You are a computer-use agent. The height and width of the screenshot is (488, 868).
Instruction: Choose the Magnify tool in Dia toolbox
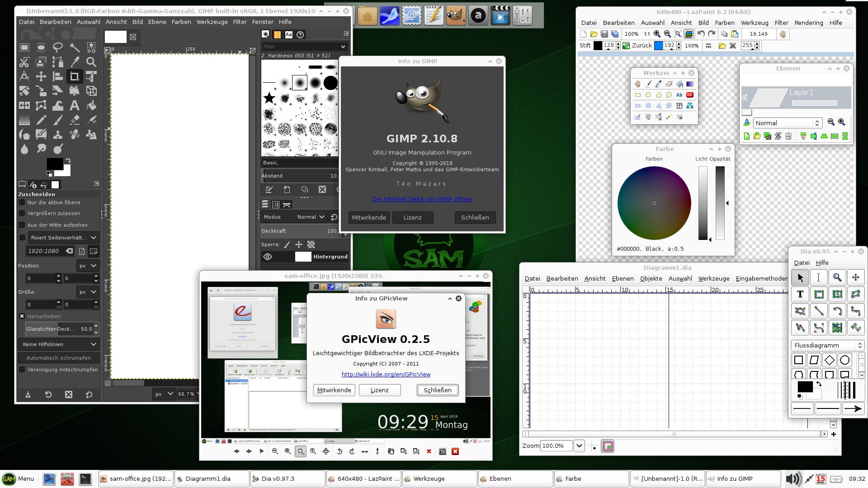point(837,277)
